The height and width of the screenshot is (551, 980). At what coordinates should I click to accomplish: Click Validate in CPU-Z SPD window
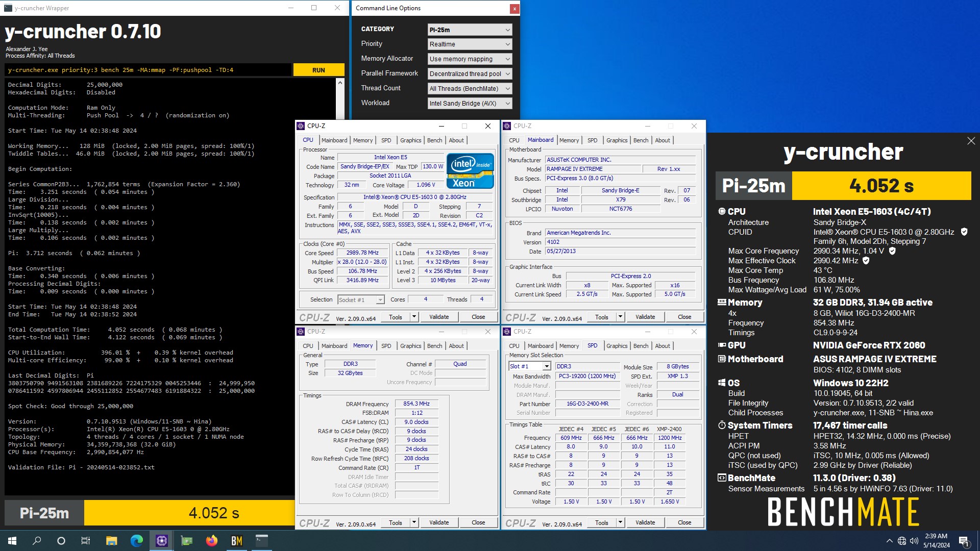pos(645,522)
